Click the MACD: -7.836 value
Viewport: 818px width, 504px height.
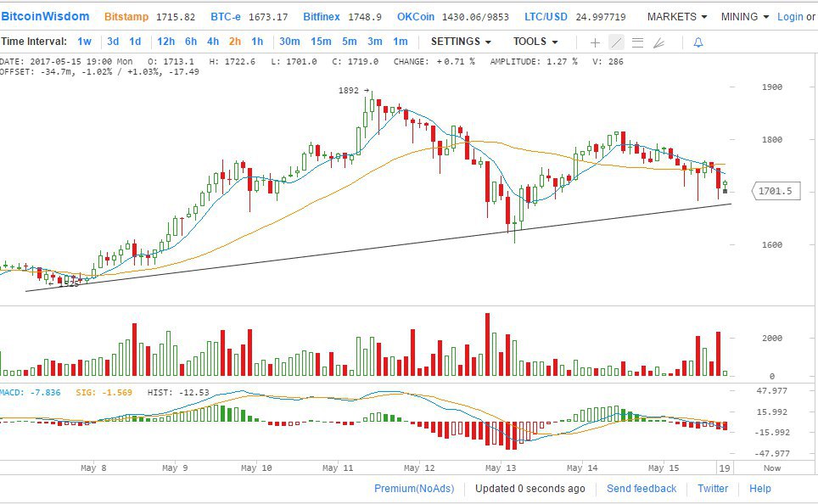(x=31, y=392)
